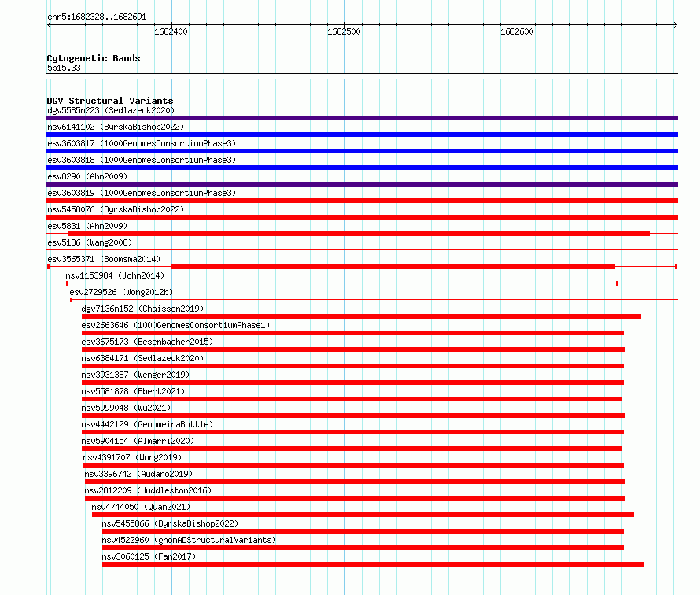700x595 pixels.
Task: Click the dgv5585n223 (Sedlazeck2020) variant label
Action: point(111,110)
